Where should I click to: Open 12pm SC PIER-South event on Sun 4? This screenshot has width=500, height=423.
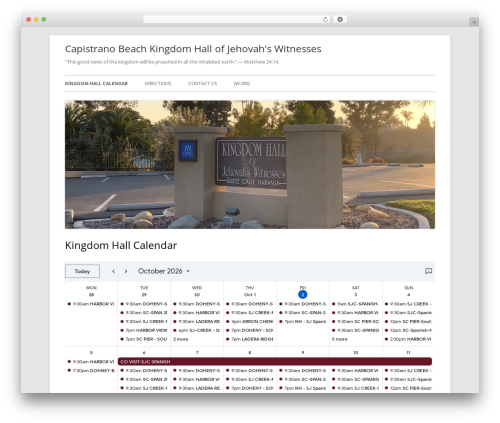tap(409, 322)
